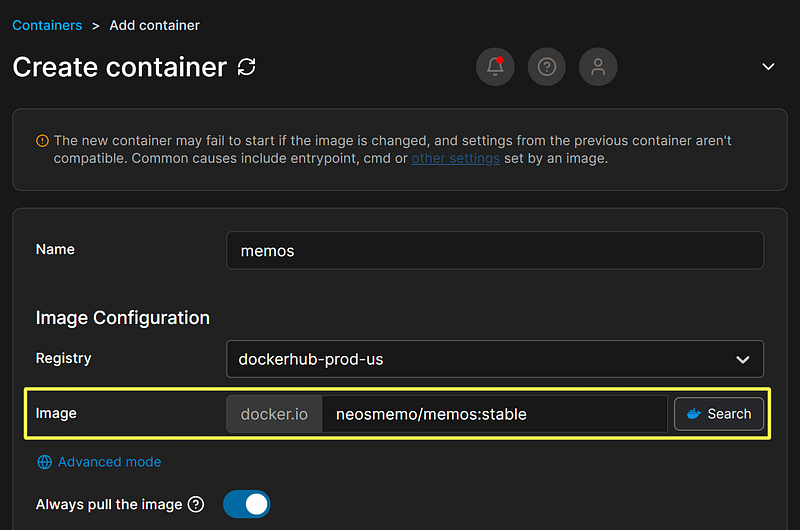Go to the Containers breadcrumb link

[47, 26]
